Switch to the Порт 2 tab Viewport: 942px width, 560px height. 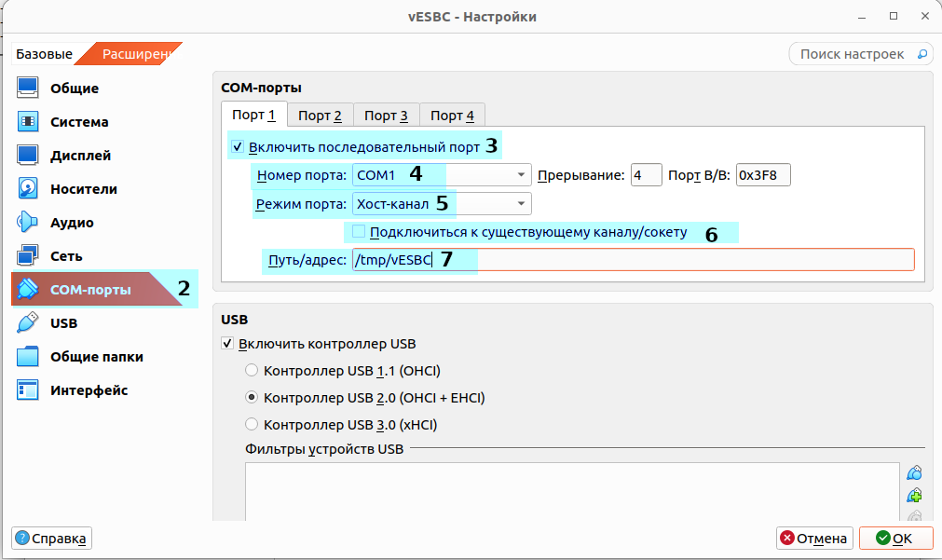(320, 116)
